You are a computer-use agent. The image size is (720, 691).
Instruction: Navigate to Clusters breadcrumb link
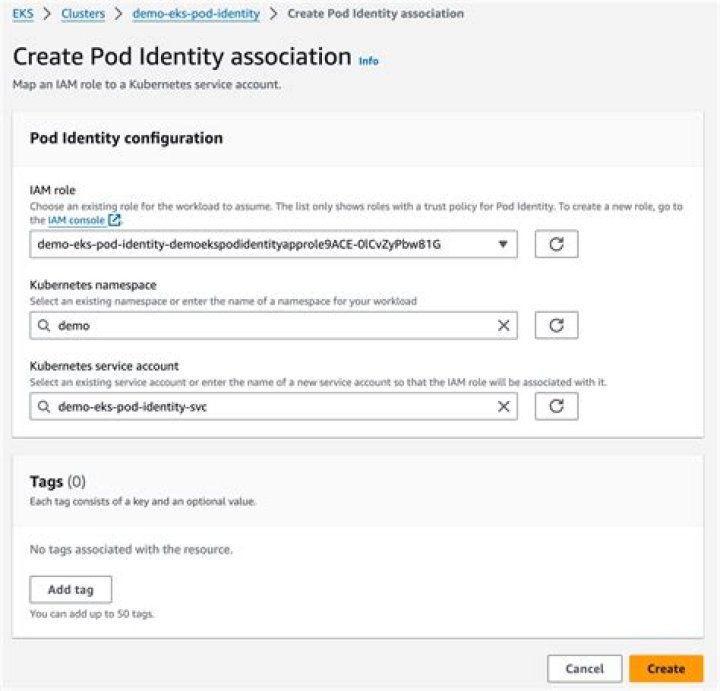(x=83, y=14)
